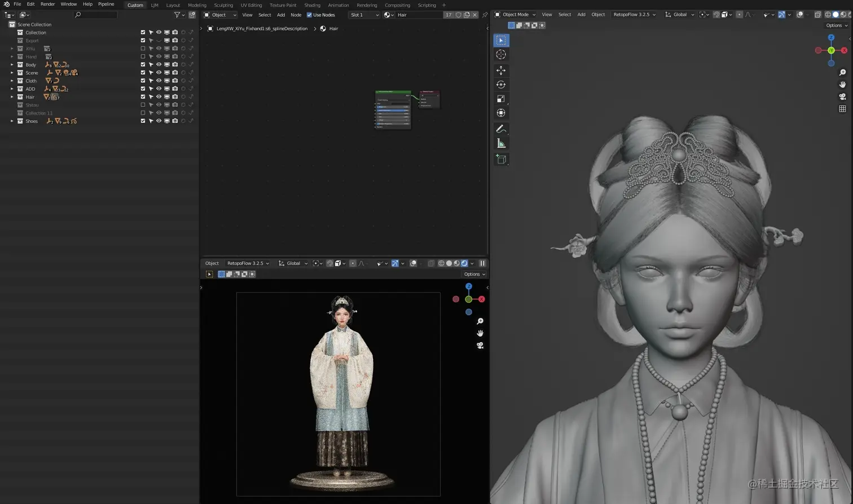Expand the Body collection in outliner
This screenshot has width=853, height=504.
click(12, 65)
